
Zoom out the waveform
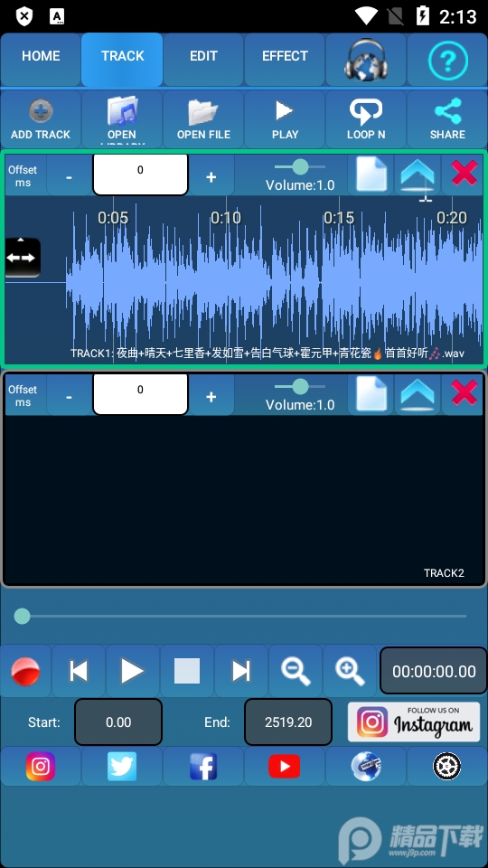click(x=296, y=671)
